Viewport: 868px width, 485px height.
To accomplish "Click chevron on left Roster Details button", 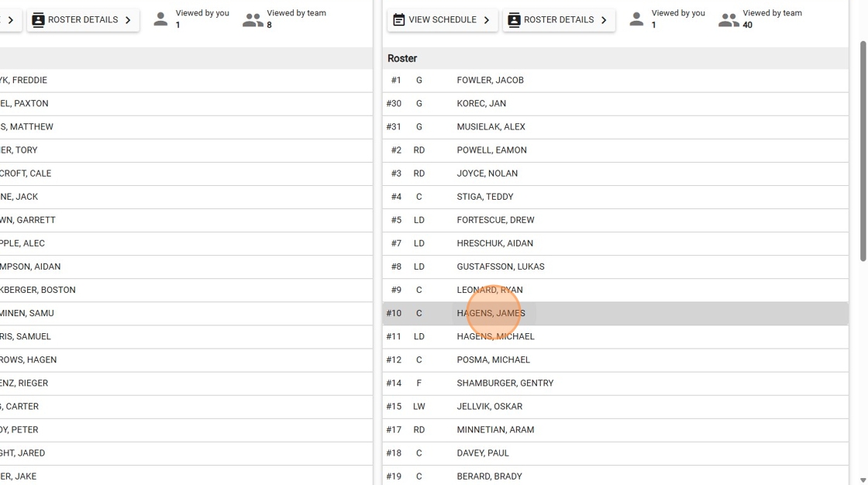I will [x=128, y=20].
